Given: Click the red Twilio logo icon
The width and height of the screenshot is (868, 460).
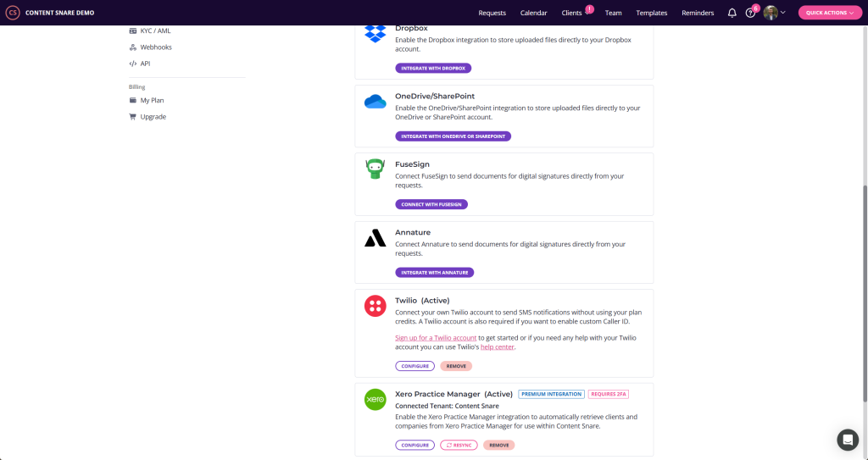Looking at the screenshot, I should coord(375,306).
